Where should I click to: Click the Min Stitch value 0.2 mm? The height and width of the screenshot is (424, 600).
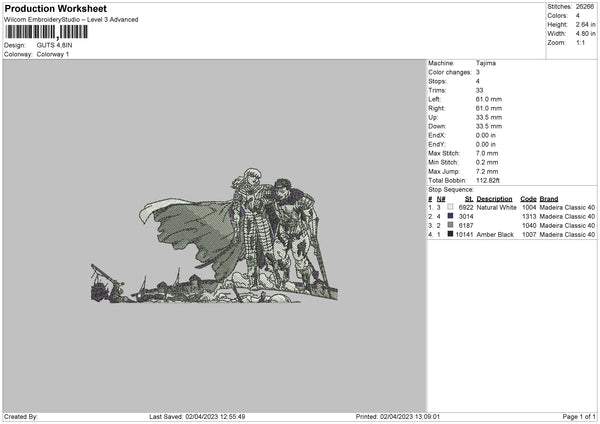click(x=487, y=162)
